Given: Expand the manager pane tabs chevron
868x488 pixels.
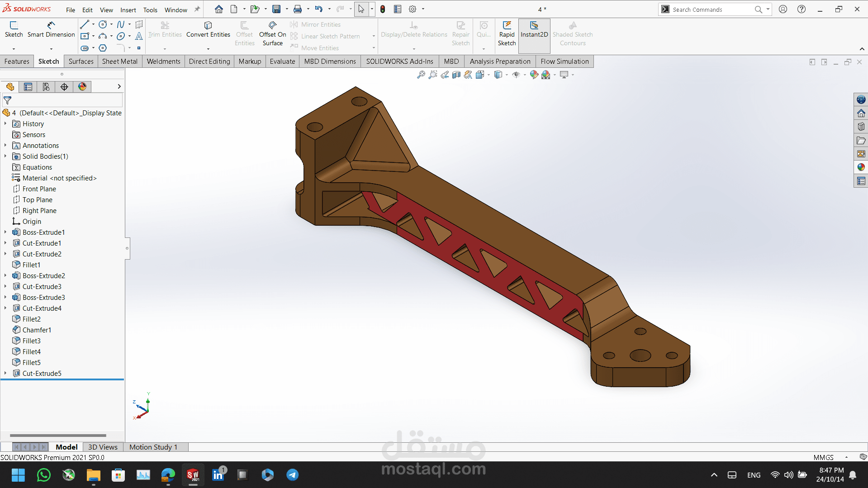Looking at the screenshot, I should [119, 86].
